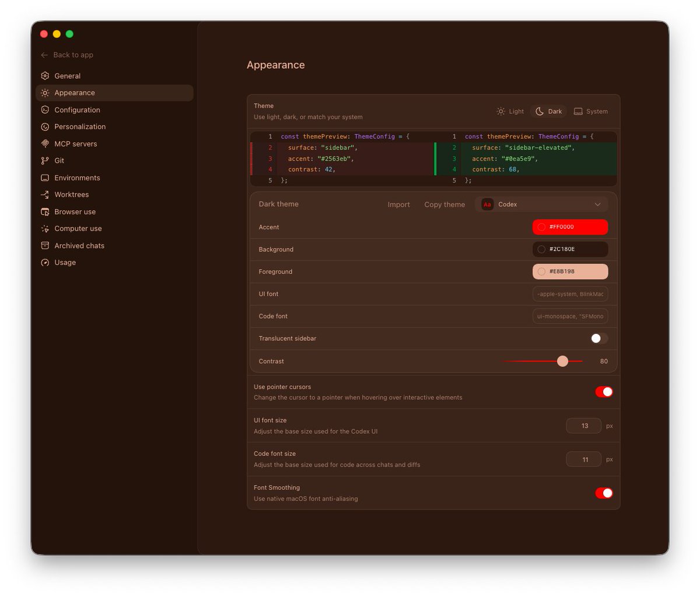700x596 pixels.
Task: Click the Personalization icon
Action: 45,127
